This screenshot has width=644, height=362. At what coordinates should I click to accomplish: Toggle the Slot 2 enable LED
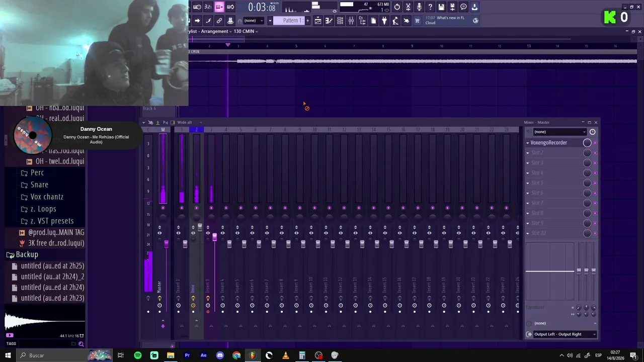point(595,153)
